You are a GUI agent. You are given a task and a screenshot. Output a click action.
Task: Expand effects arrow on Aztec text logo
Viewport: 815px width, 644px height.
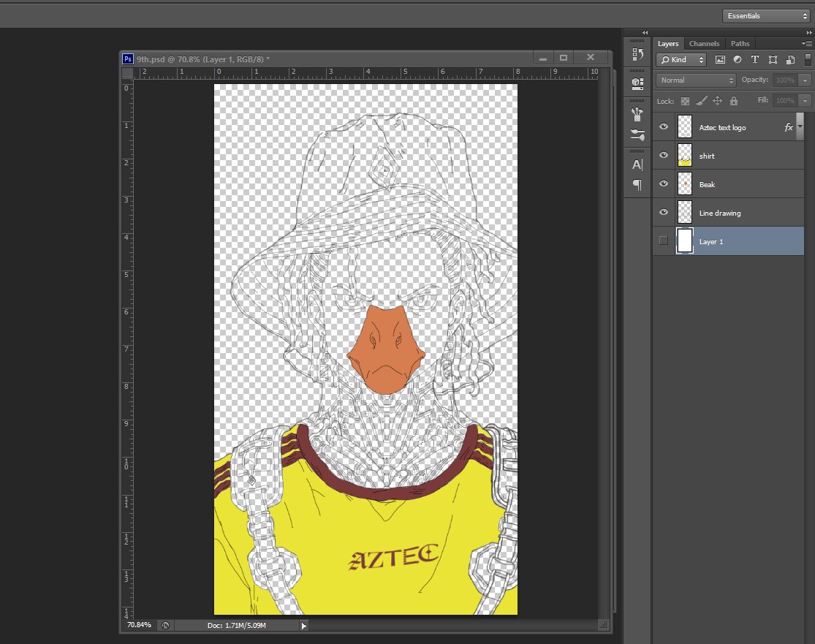pos(800,126)
